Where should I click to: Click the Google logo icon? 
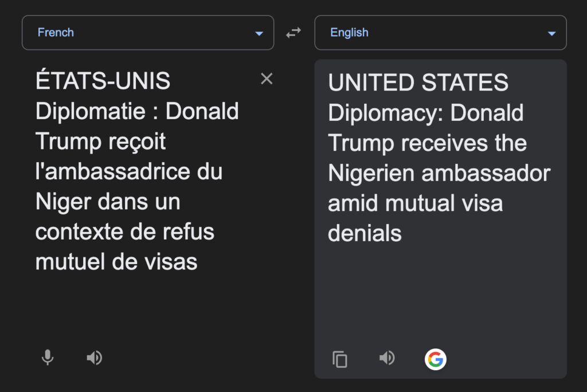pyautogui.click(x=435, y=359)
